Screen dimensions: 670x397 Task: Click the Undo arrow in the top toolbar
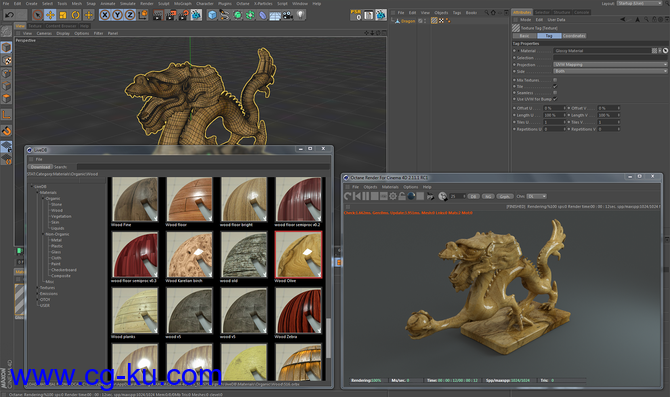pos(9,15)
